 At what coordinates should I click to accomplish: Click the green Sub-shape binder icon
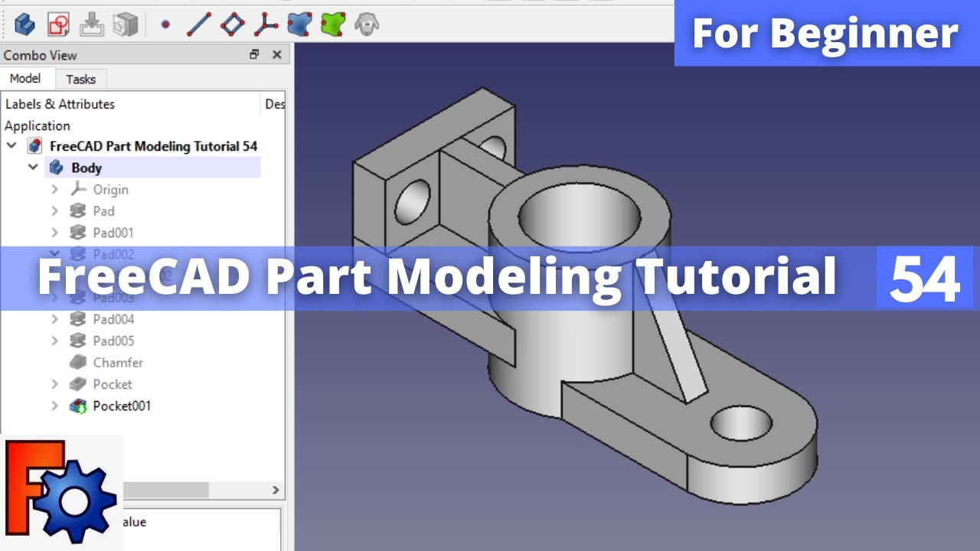click(x=333, y=24)
